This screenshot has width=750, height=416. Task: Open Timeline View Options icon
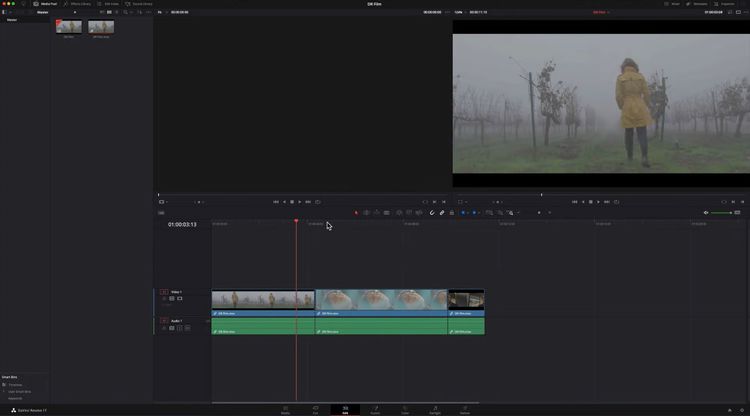[161, 213]
